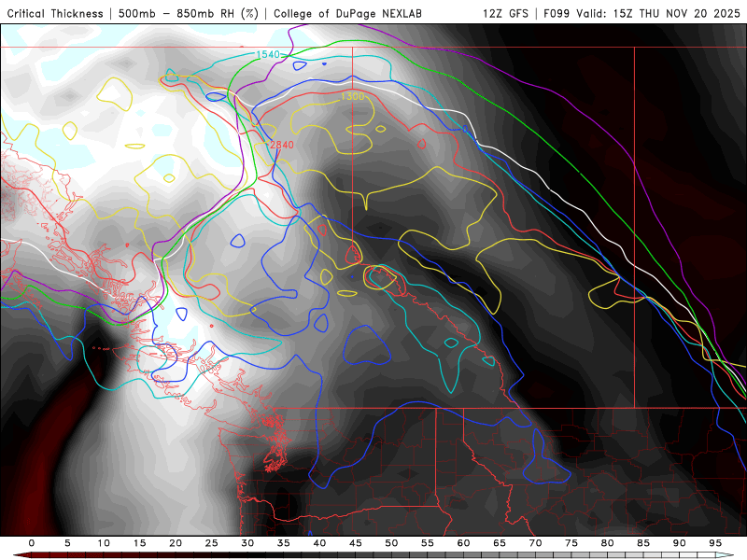This screenshot has height=560, width=747.
Task: Click the colorbar tick label "55"
Action: tap(428, 543)
